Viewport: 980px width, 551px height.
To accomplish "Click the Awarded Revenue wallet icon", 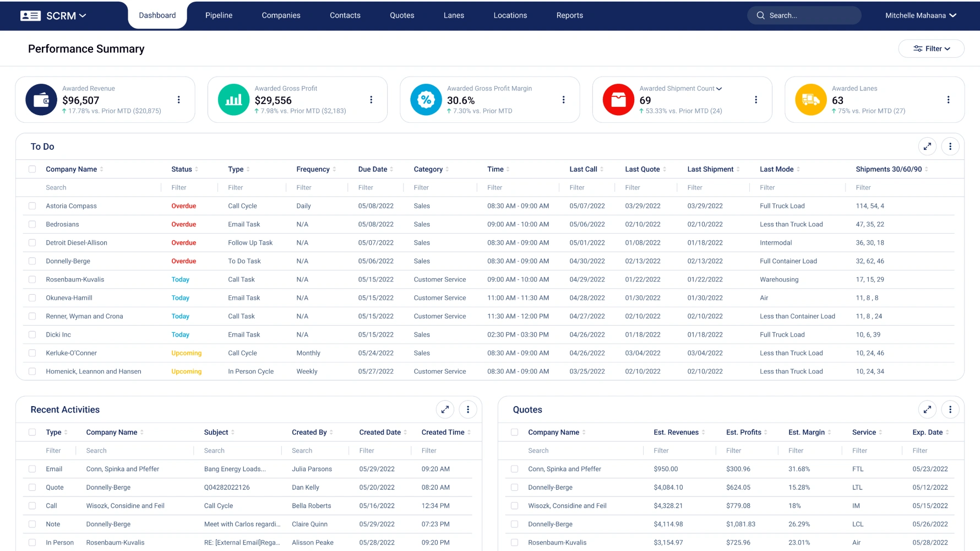I will click(x=41, y=100).
